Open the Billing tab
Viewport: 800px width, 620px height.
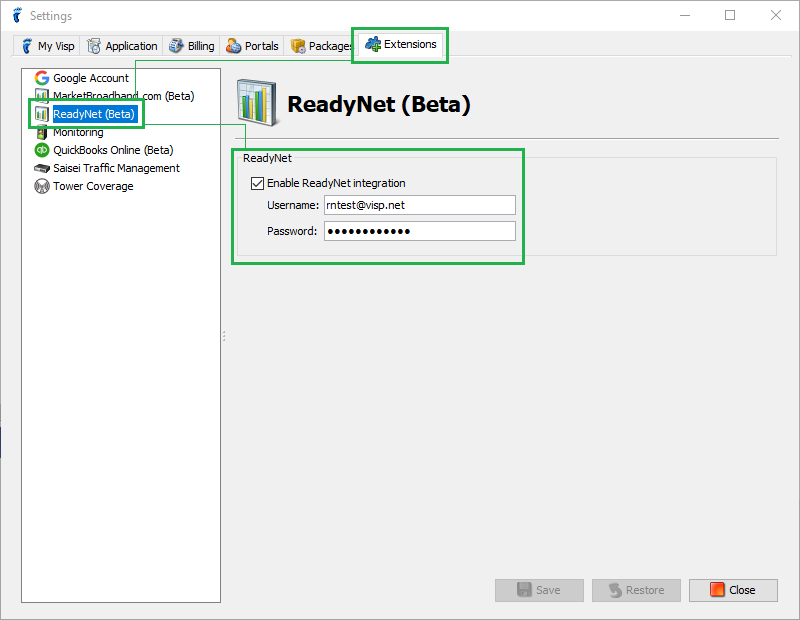191,46
